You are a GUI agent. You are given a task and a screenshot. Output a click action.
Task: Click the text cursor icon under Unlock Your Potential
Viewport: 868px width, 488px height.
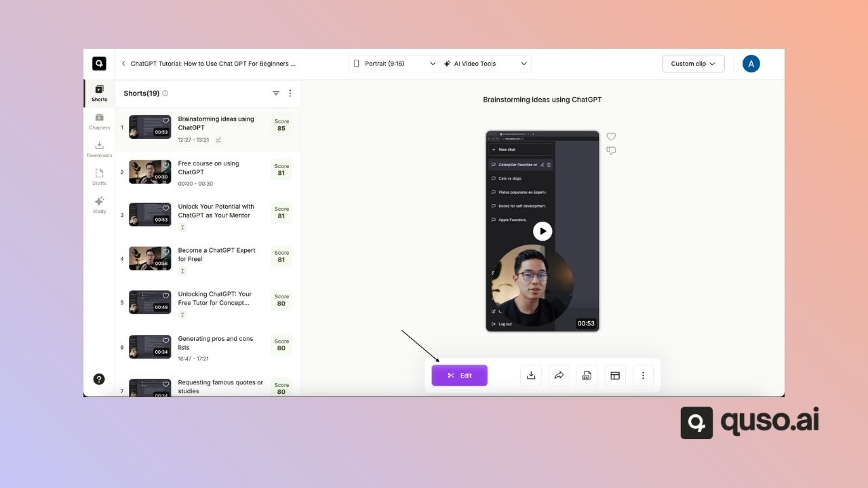click(x=182, y=228)
